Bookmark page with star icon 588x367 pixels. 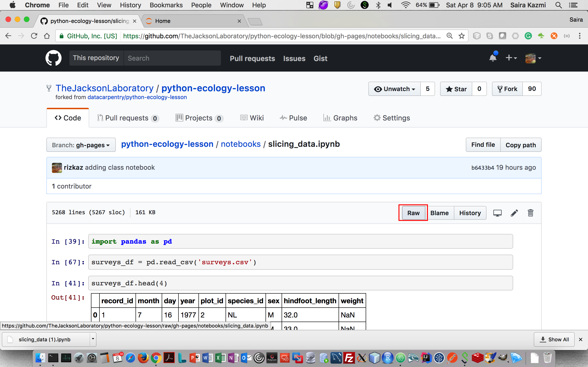pos(461,36)
